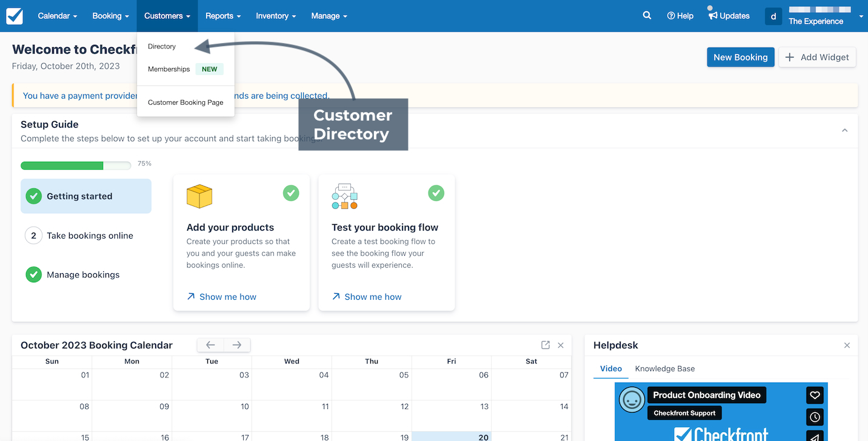The width and height of the screenshot is (868, 441).
Task: Click the video heart like icon
Action: click(x=815, y=396)
